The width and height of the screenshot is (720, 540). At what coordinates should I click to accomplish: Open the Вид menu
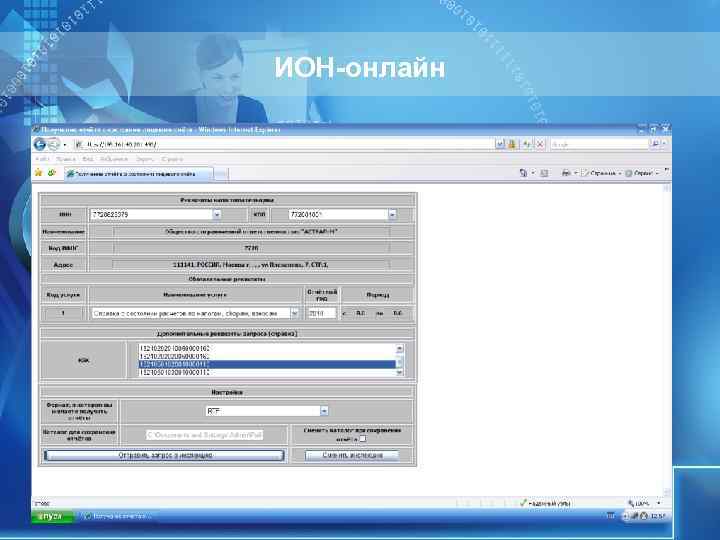[88, 159]
